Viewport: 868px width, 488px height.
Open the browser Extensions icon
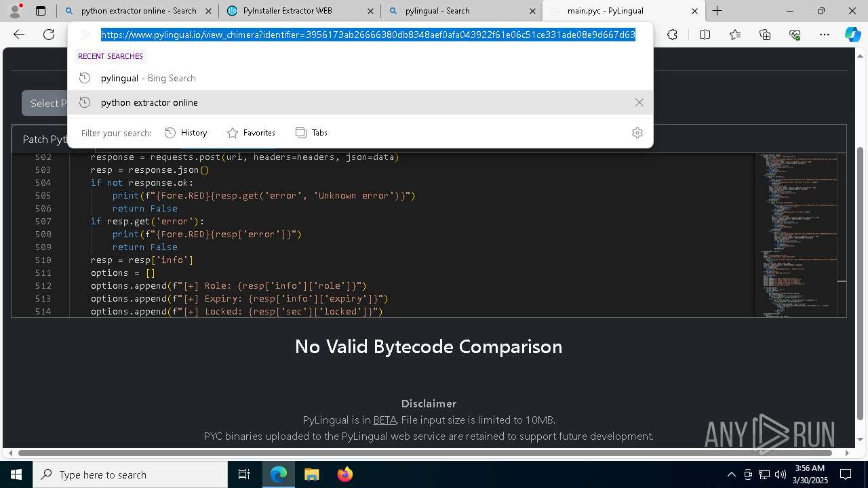[x=672, y=35]
